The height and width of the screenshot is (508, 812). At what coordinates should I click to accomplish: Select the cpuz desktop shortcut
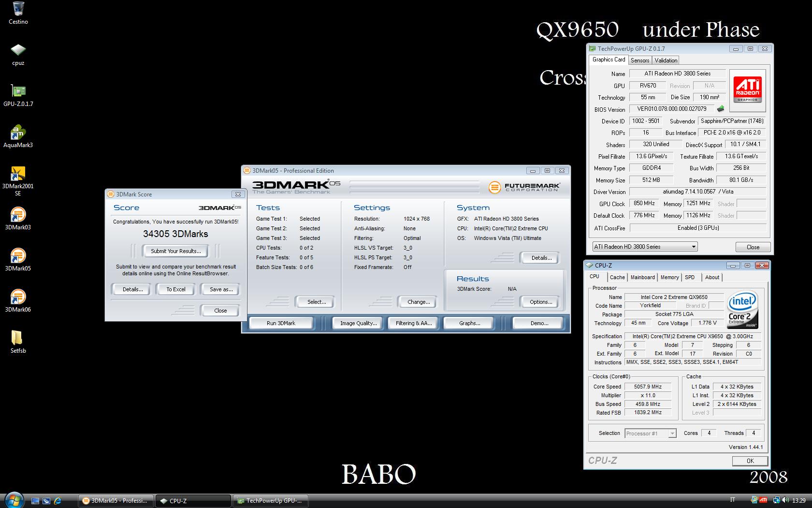point(18,54)
